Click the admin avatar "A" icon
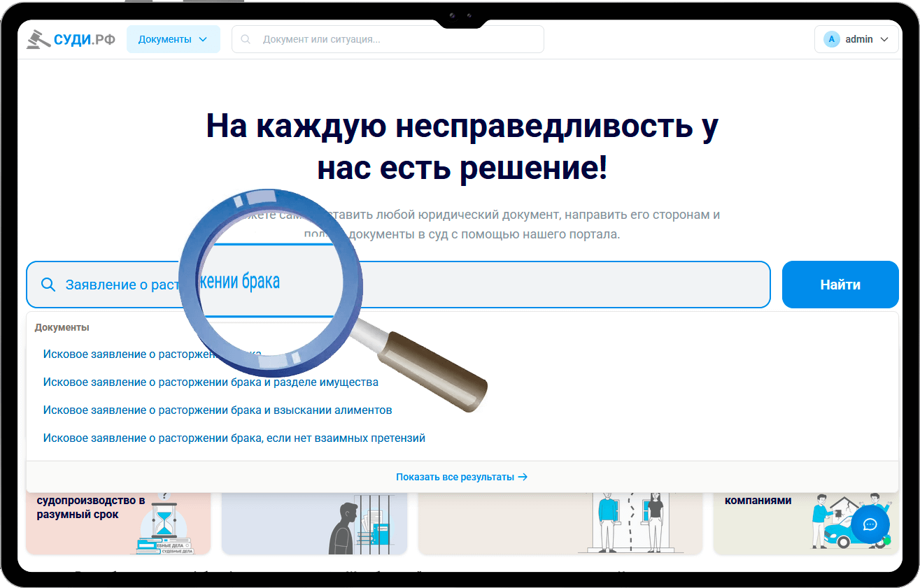 pyautogui.click(x=831, y=39)
